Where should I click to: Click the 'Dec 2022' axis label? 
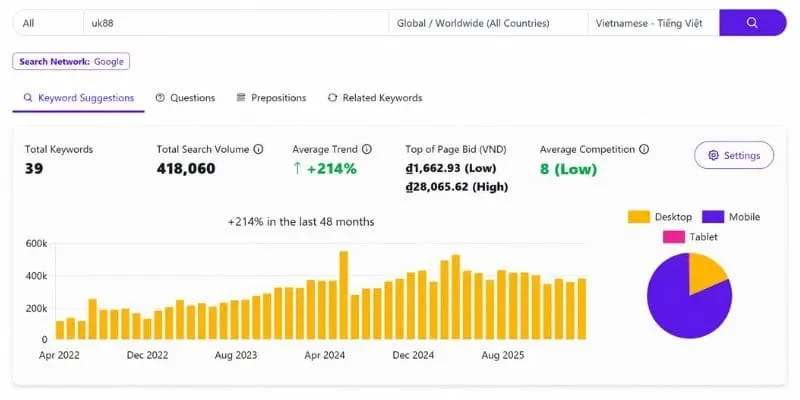point(147,355)
